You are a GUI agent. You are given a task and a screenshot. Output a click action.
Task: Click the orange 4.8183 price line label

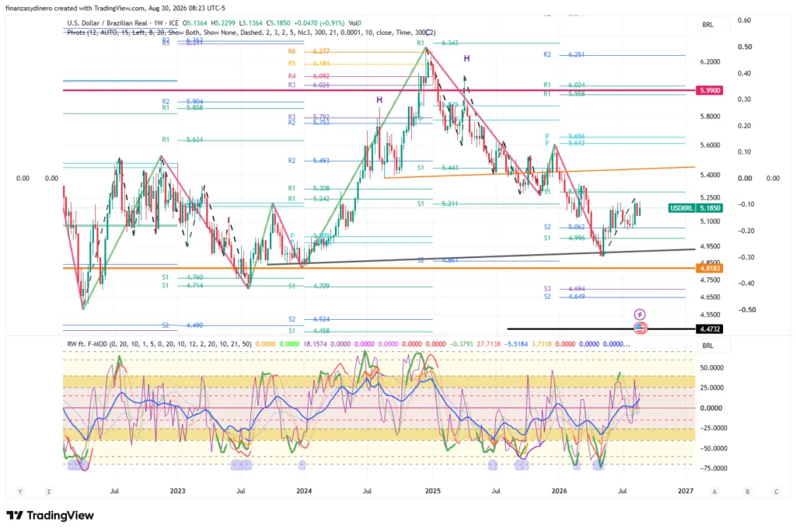click(x=709, y=268)
